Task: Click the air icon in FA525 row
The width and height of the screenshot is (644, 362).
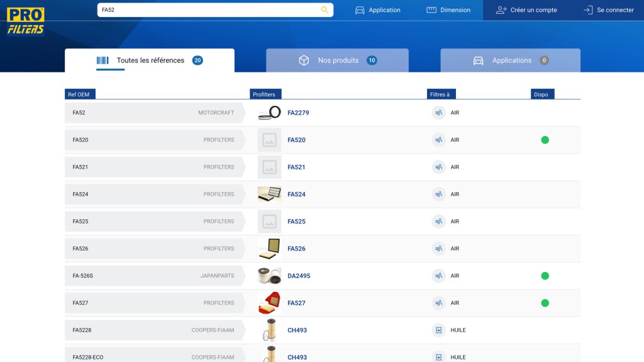Action: point(438,222)
